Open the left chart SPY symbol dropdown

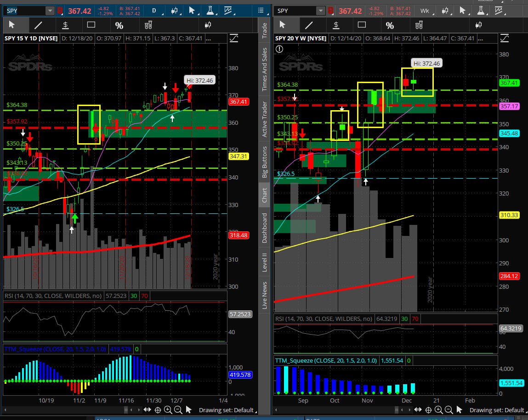(x=50, y=11)
